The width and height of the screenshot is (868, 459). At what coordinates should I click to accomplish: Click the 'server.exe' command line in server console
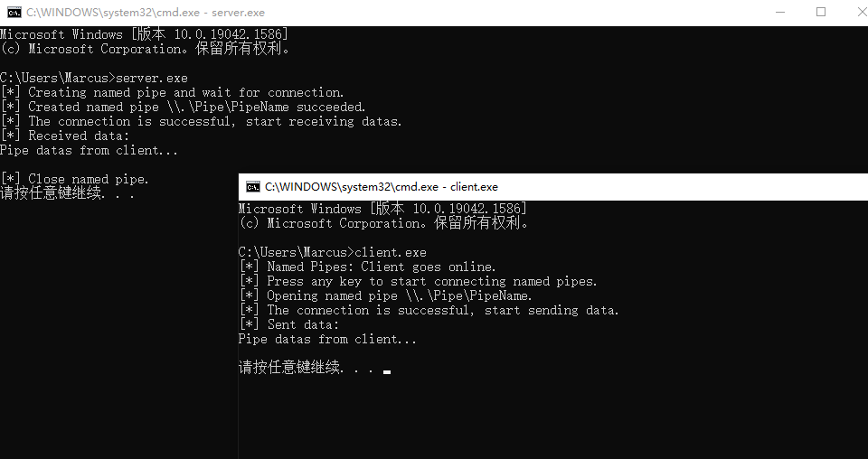pyautogui.click(x=93, y=78)
